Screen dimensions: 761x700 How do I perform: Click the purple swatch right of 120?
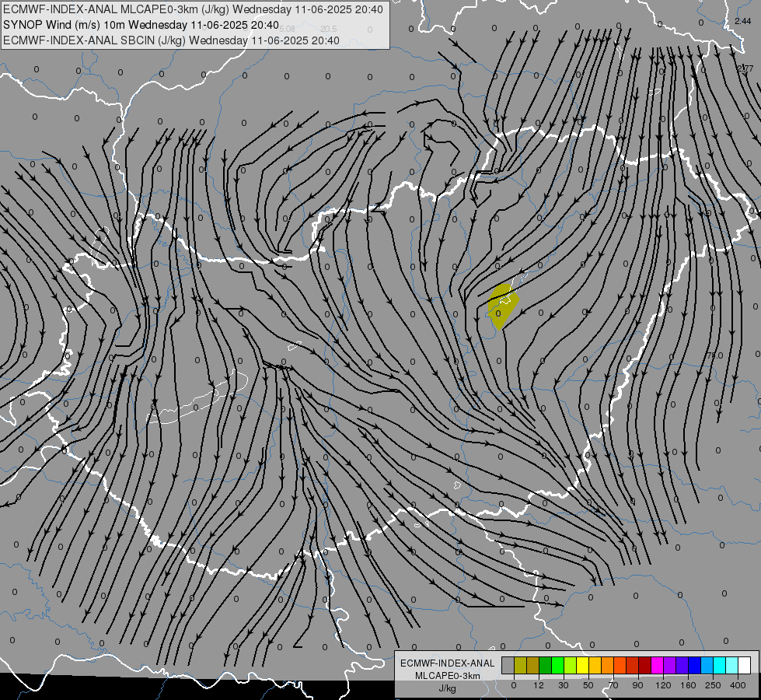click(670, 665)
